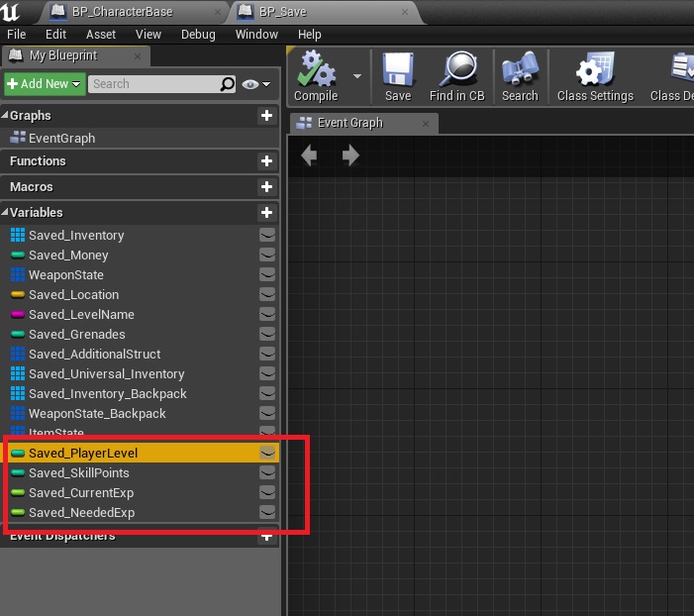This screenshot has height=616, width=694.
Task: Click the graph back navigation arrow
Action: pyautogui.click(x=309, y=155)
